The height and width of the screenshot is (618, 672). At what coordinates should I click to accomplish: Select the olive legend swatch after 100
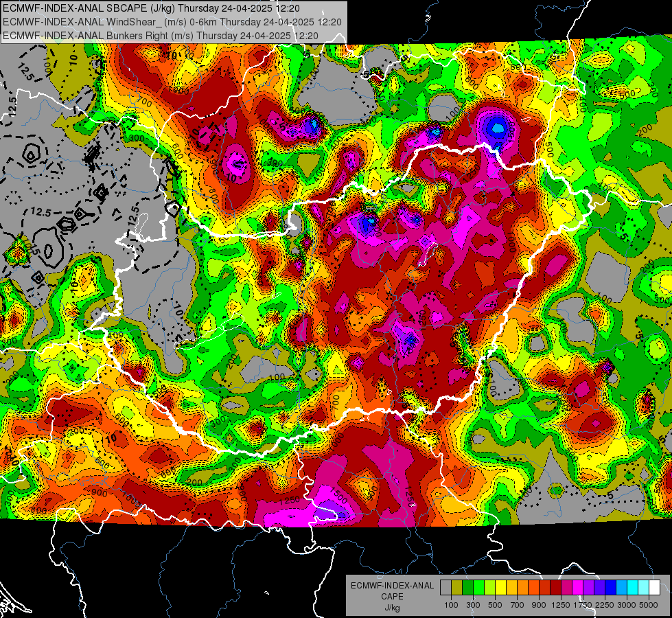pos(457,588)
